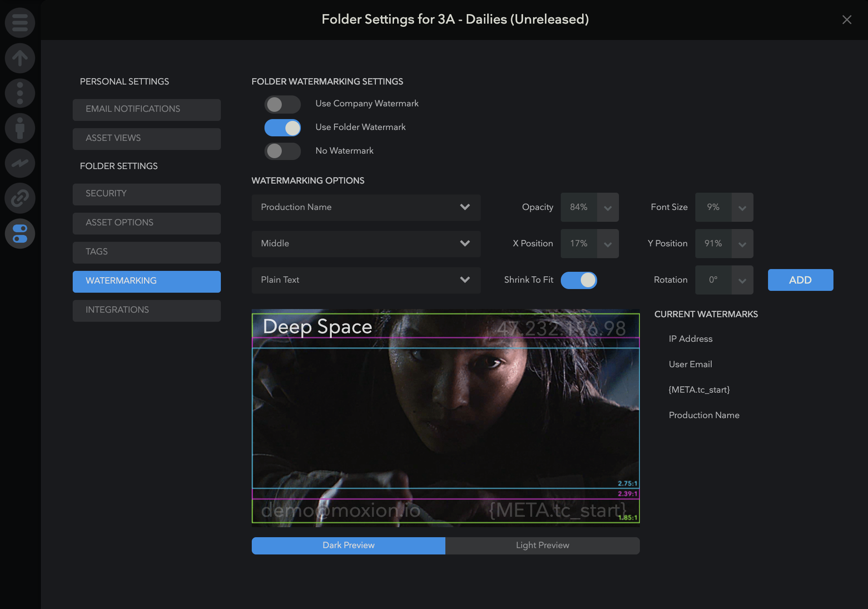
Task: Select IP Address in current watermarks
Action: (690, 339)
